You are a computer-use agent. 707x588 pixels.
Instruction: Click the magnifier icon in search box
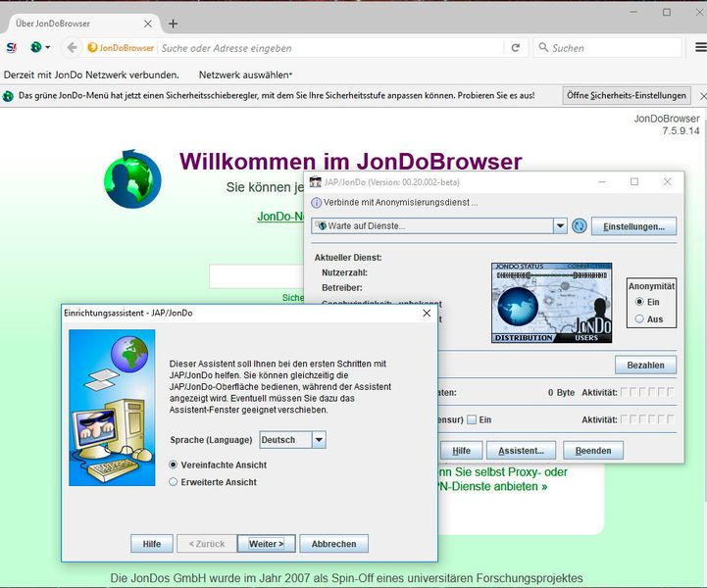point(543,47)
